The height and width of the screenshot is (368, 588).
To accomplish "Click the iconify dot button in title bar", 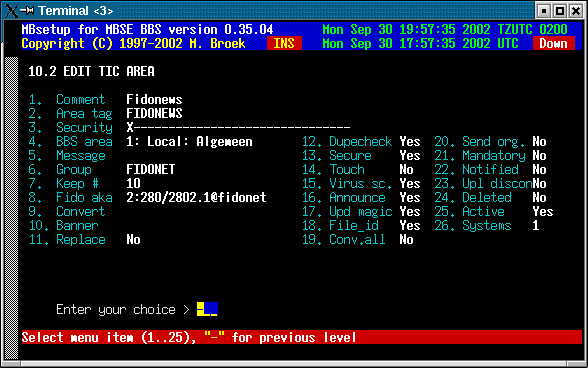I will 544,11.
